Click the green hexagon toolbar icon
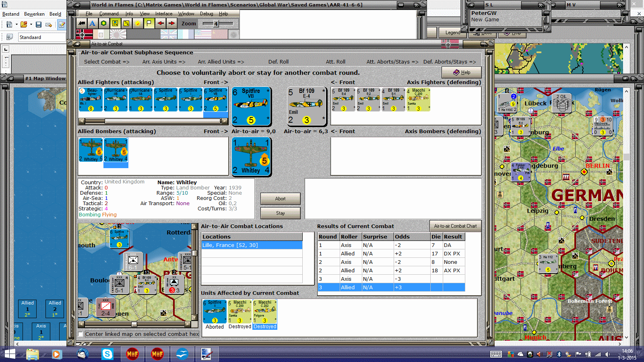 104,23
